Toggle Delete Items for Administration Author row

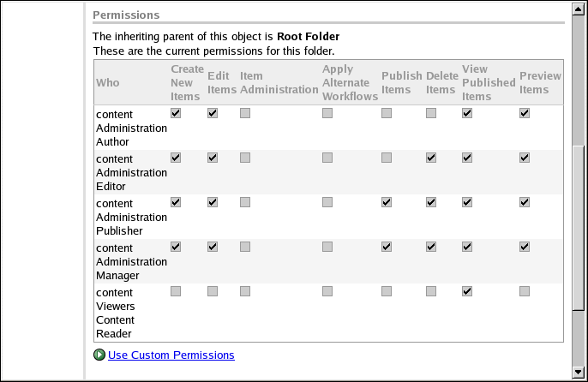pyautogui.click(x=431, y=113)
